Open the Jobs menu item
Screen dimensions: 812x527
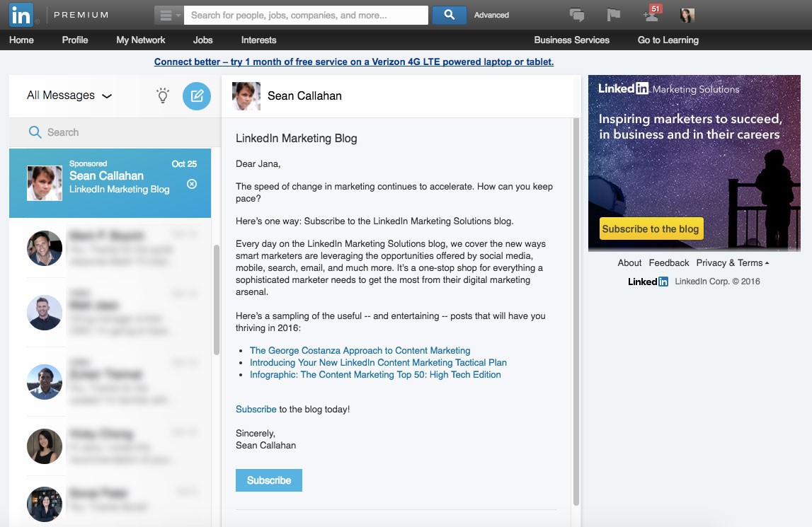202,40
